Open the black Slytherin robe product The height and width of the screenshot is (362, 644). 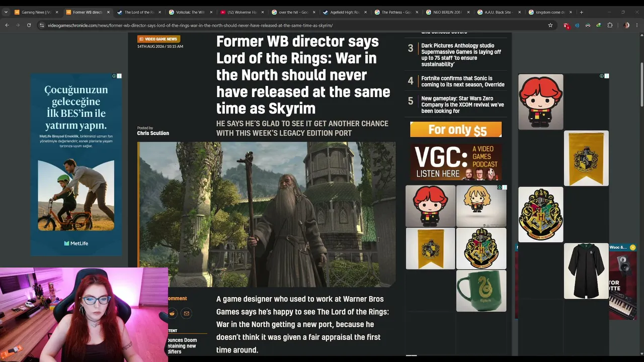[x=586, y=271]
